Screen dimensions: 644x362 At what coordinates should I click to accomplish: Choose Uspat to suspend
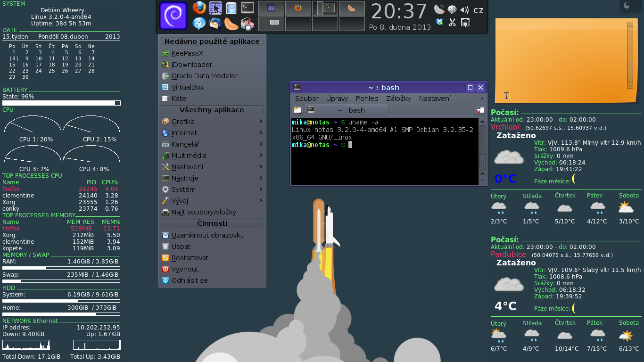[212, 247]
